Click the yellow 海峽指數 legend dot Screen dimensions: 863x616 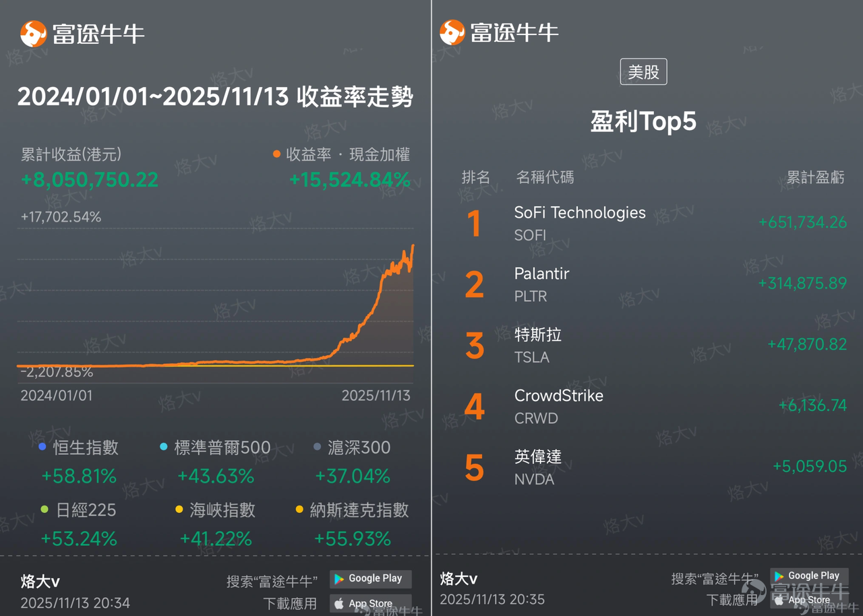[x=179, y=510]
